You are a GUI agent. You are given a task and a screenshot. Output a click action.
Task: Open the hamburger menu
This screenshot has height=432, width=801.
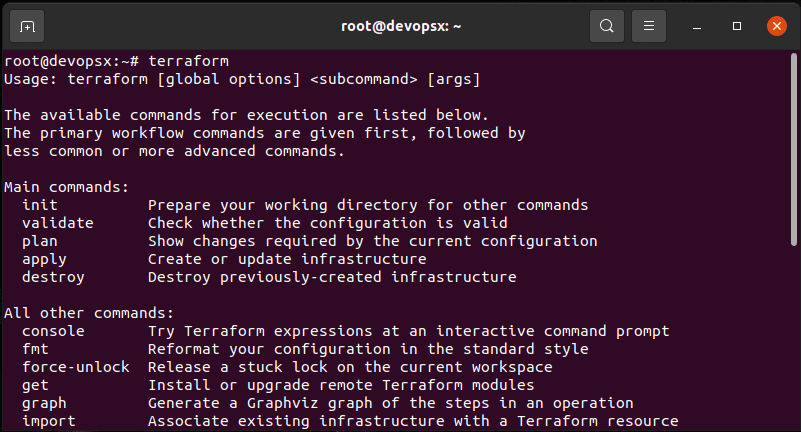pyautogui.click(x=649, y=25)
